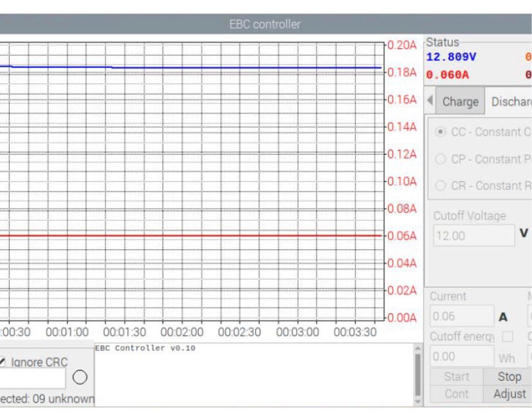
Task: Click the 0.20A axis label
Action: click(402, 45)
